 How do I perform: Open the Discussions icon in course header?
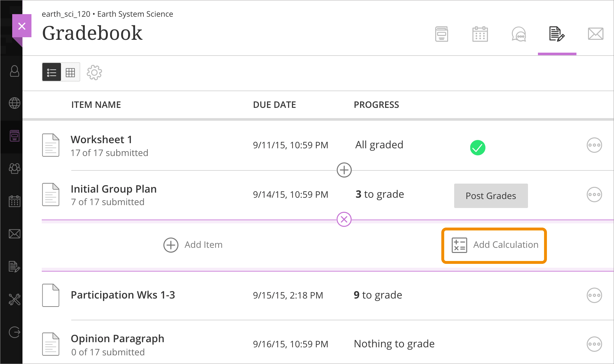[x=519, y=34]
